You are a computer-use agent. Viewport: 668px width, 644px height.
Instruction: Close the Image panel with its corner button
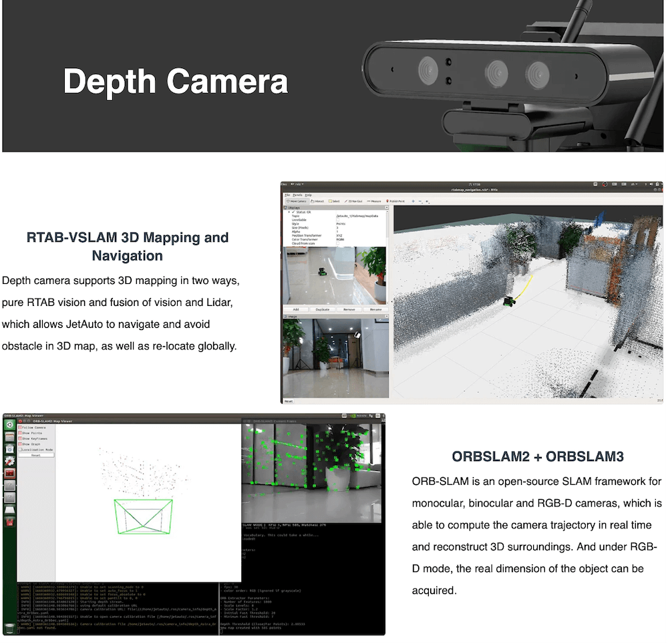[387, 317]
